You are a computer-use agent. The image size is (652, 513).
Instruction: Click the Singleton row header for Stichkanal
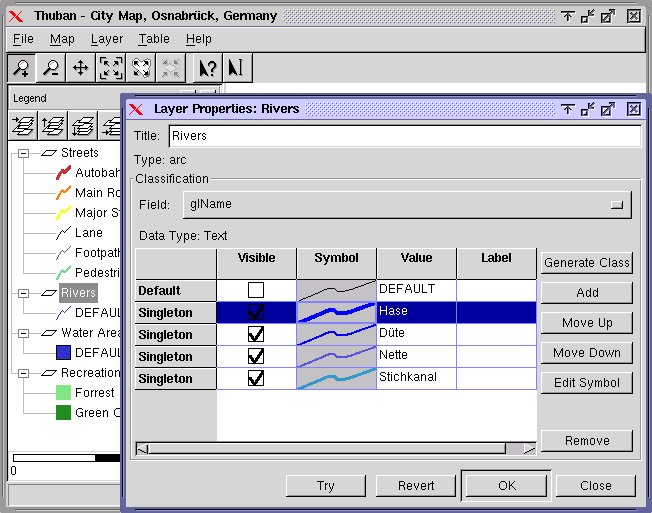[x=175, y=379]
